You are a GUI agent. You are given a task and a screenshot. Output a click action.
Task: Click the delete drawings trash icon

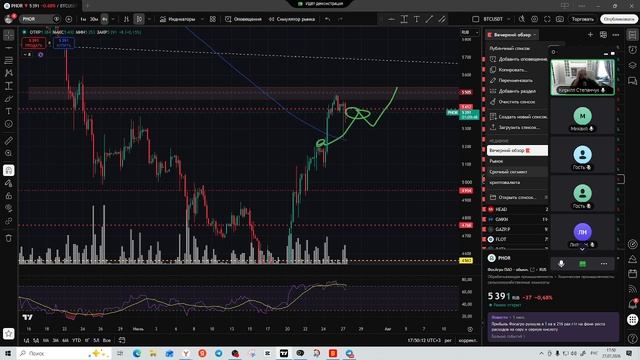pyautogui.click(x=9, y=238)
